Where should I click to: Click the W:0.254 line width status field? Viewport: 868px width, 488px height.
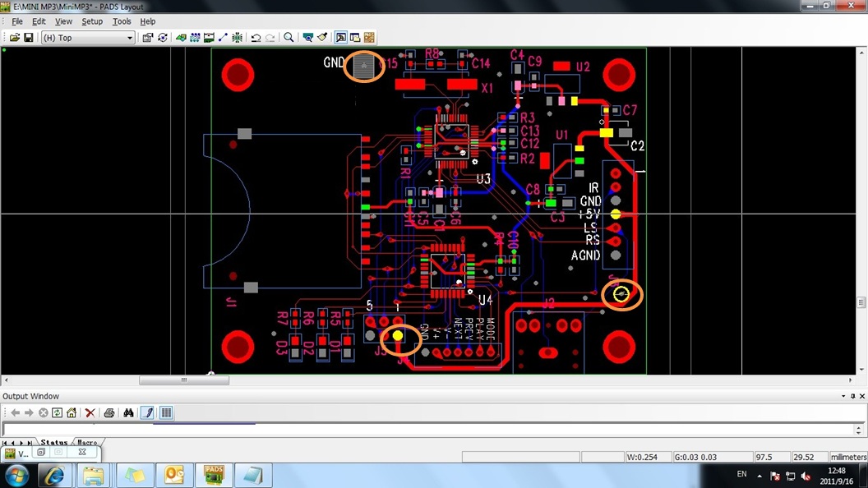647,457
